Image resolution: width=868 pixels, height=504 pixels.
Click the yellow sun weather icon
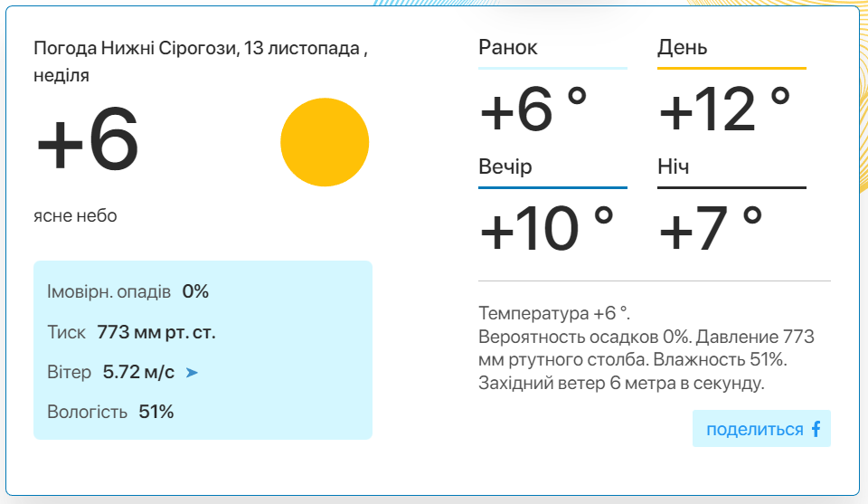point(325,142)
